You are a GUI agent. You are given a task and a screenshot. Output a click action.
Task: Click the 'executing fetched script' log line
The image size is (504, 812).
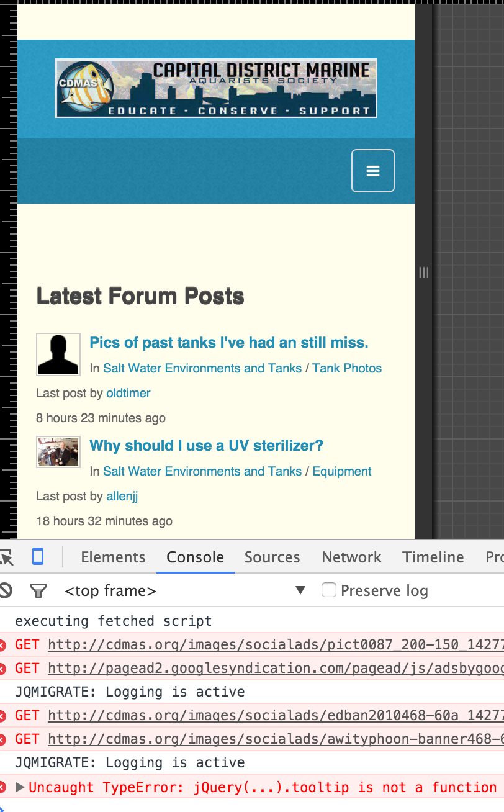[x=114, y=621]
